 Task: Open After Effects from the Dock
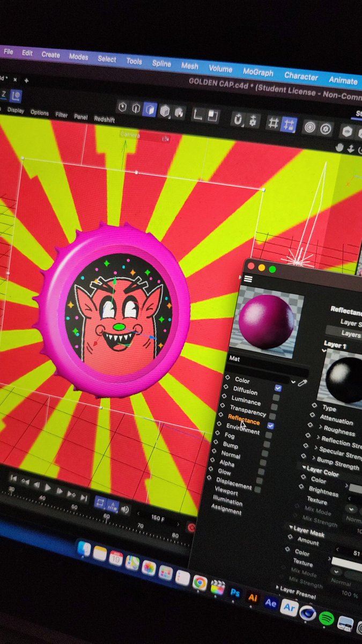271,603
